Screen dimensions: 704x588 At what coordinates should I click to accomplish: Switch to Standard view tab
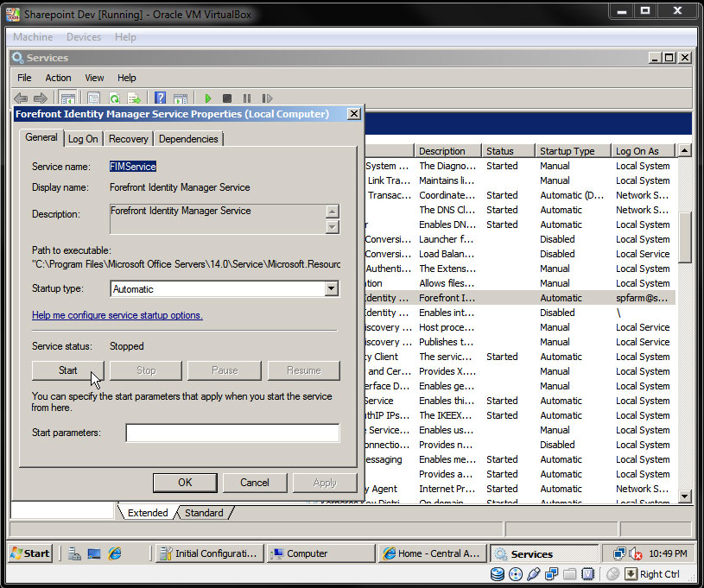pos(204,513)
